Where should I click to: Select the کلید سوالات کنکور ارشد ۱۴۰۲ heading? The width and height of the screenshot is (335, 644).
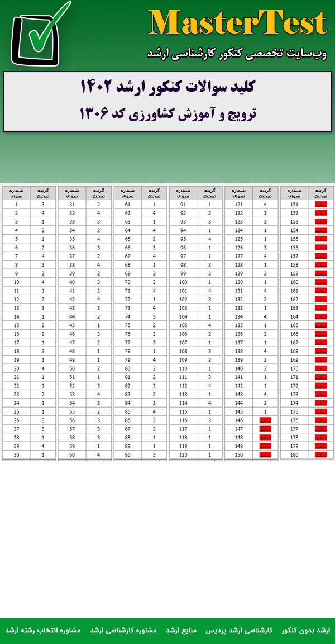(167, 87)
